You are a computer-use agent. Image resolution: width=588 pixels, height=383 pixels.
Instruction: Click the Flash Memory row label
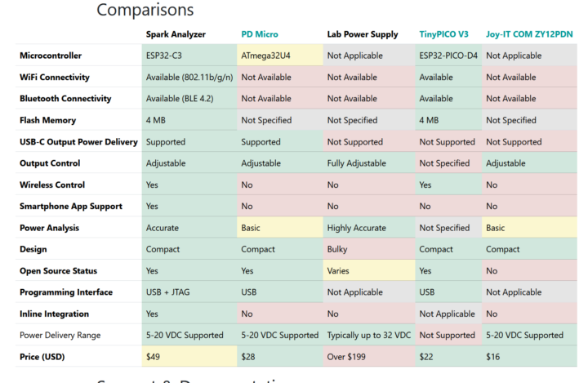click(47, 120)
